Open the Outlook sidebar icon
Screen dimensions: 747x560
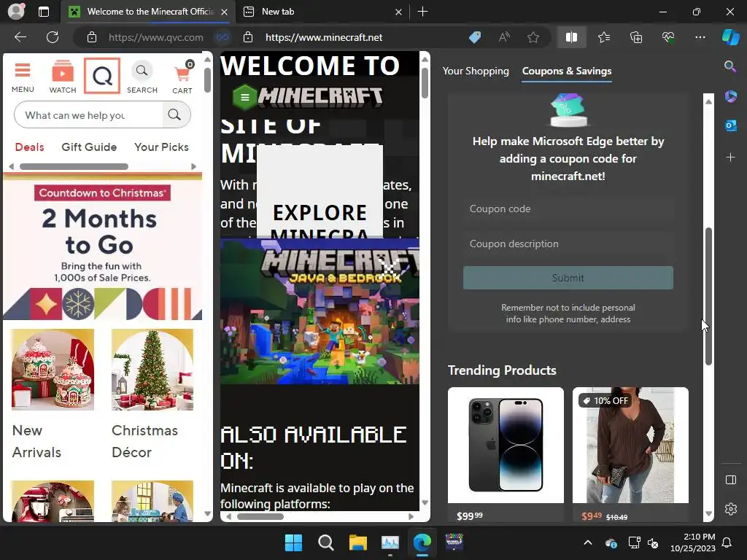[730, 125]
